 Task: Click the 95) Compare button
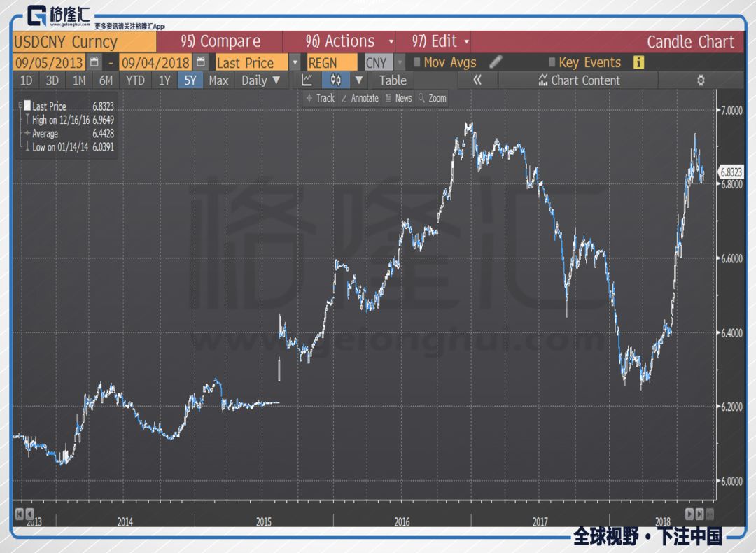pos(220,42)
